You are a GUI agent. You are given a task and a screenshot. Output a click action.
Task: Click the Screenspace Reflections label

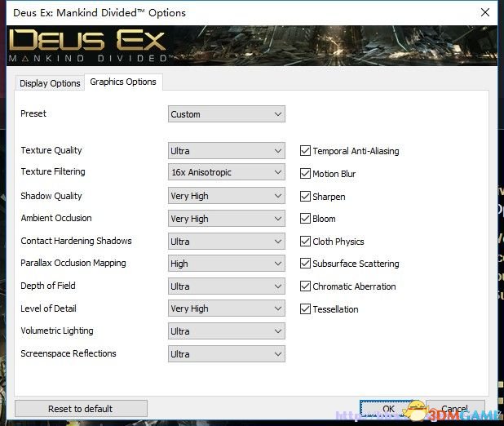coord(69,353)
